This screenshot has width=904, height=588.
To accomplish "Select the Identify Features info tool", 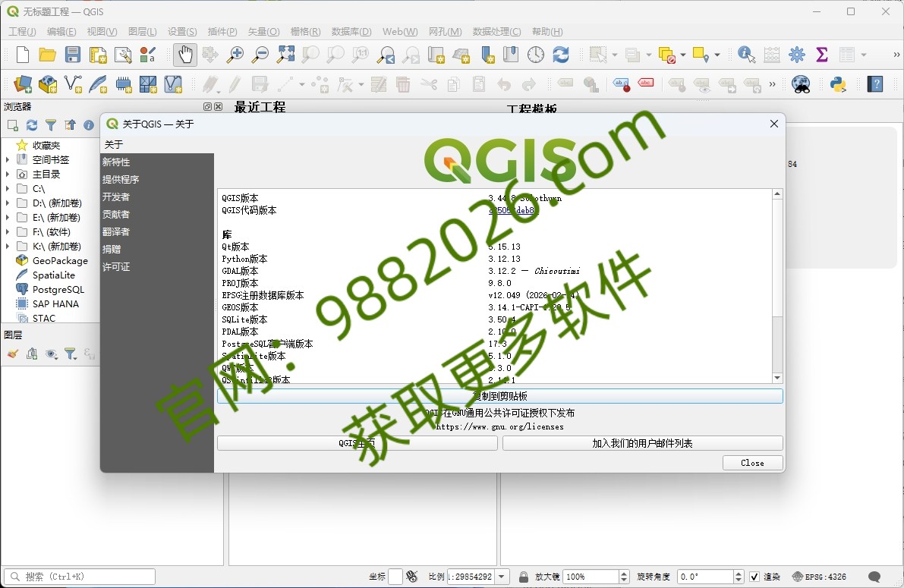I will point(746,55).
